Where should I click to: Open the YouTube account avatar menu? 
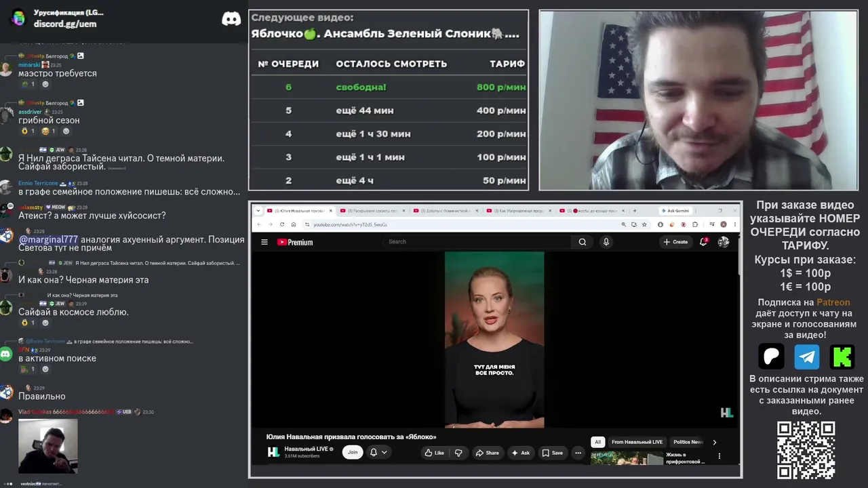pyautogui.click(x=724, y=242)
